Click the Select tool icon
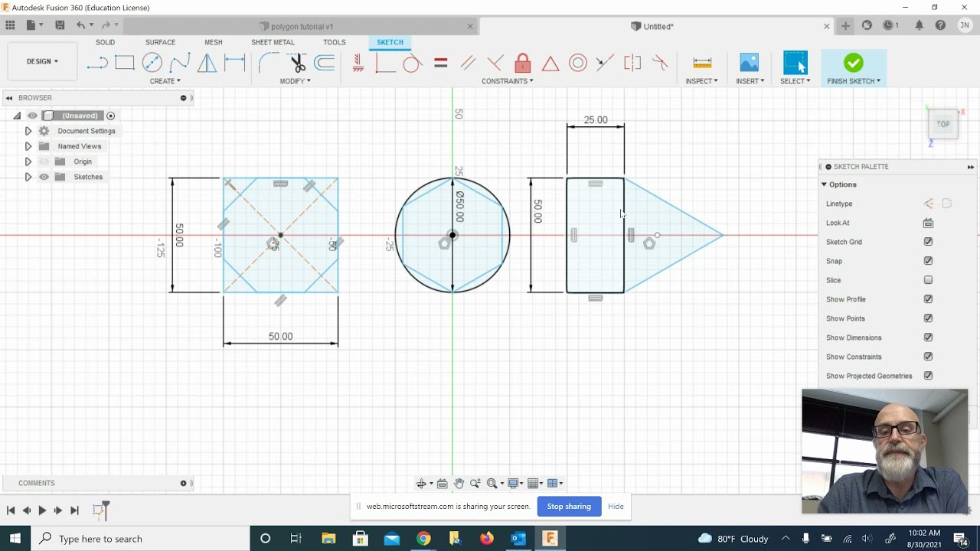The image size is (980, 551). (795, 63)
